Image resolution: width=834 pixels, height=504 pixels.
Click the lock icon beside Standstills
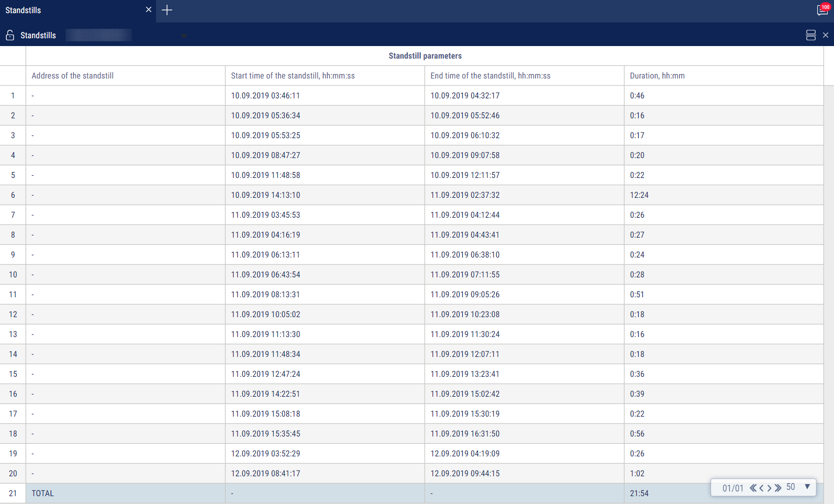pos(10,35)
